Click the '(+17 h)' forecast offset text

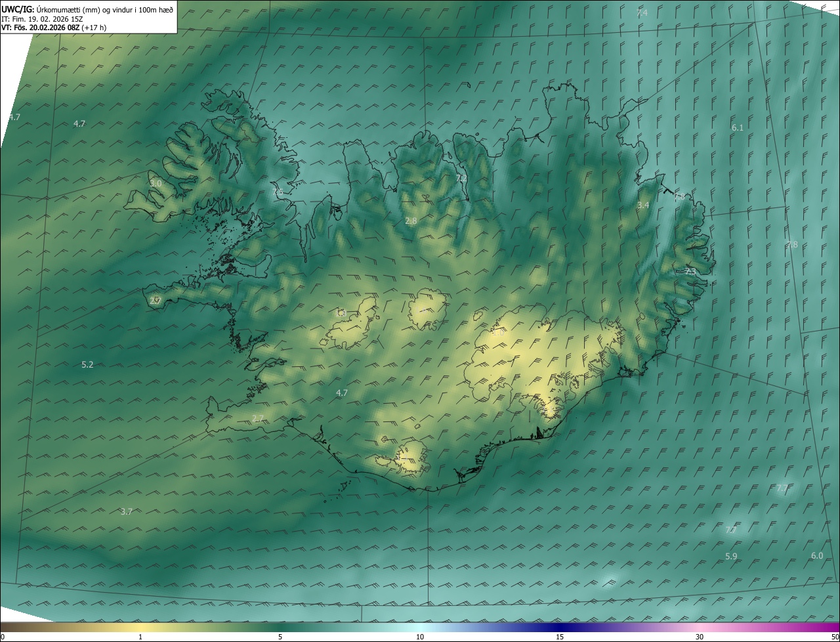click(94, 28)
